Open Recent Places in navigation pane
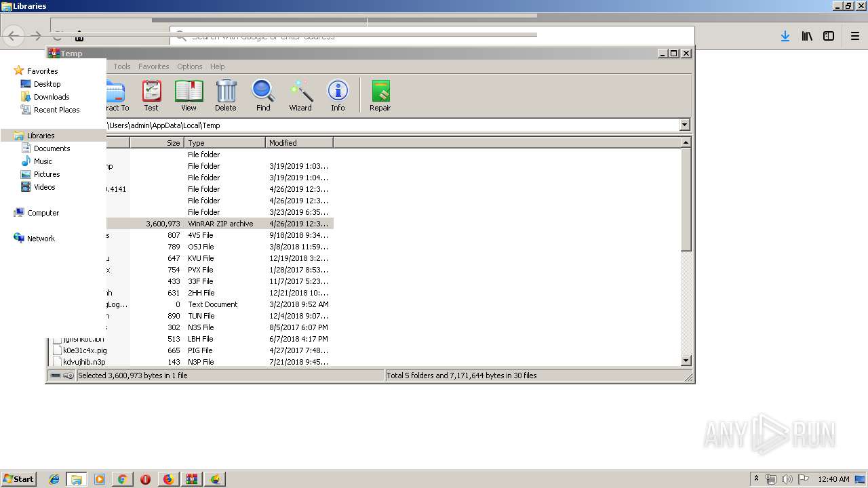Viewport: 868px width, 488px height. pos(56,110)
